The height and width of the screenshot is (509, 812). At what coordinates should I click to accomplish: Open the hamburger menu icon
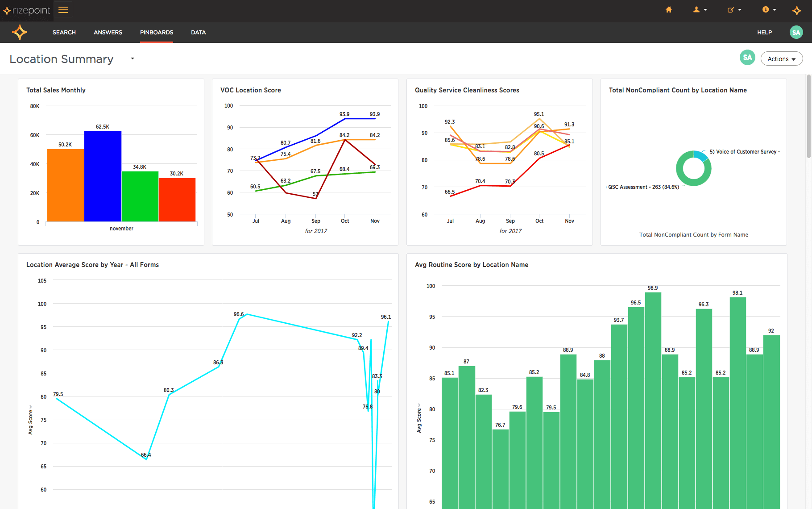[x=63, y=10]
